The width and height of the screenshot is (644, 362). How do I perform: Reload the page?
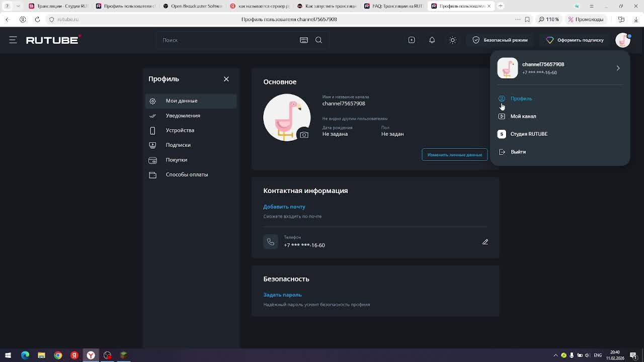(37, 19)
